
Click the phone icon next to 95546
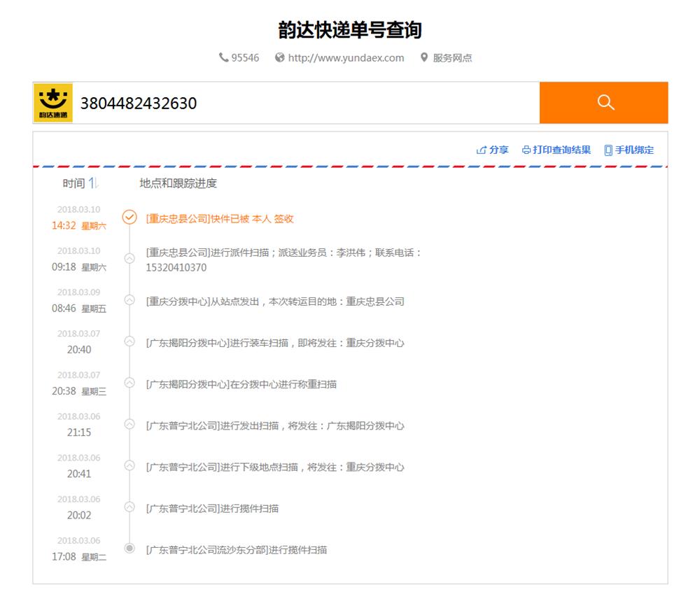223,57
